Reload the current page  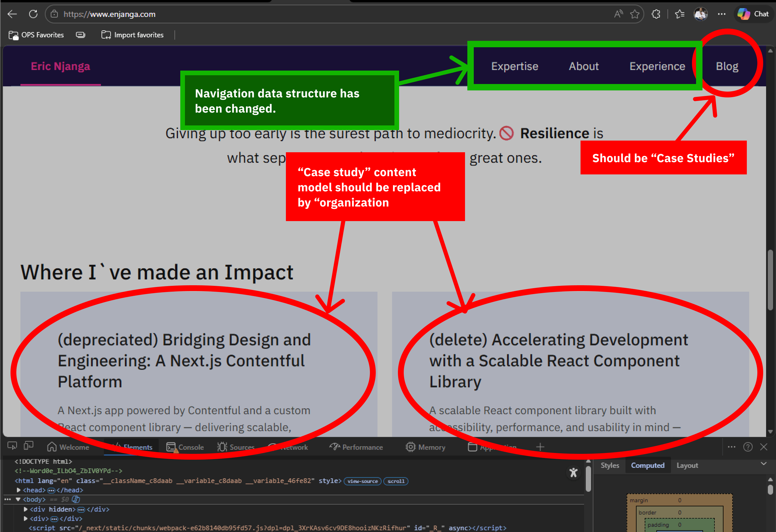point(33,14)
